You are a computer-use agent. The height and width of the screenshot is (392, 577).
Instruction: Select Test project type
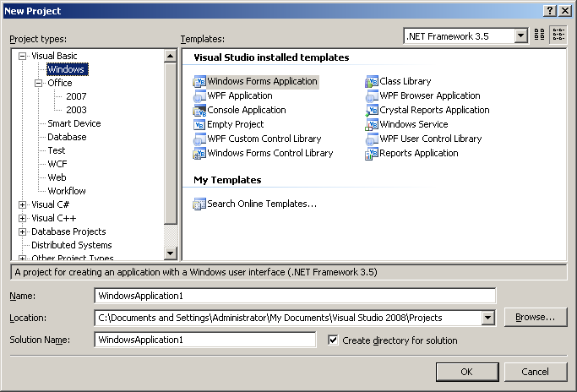tap(57, 150)
